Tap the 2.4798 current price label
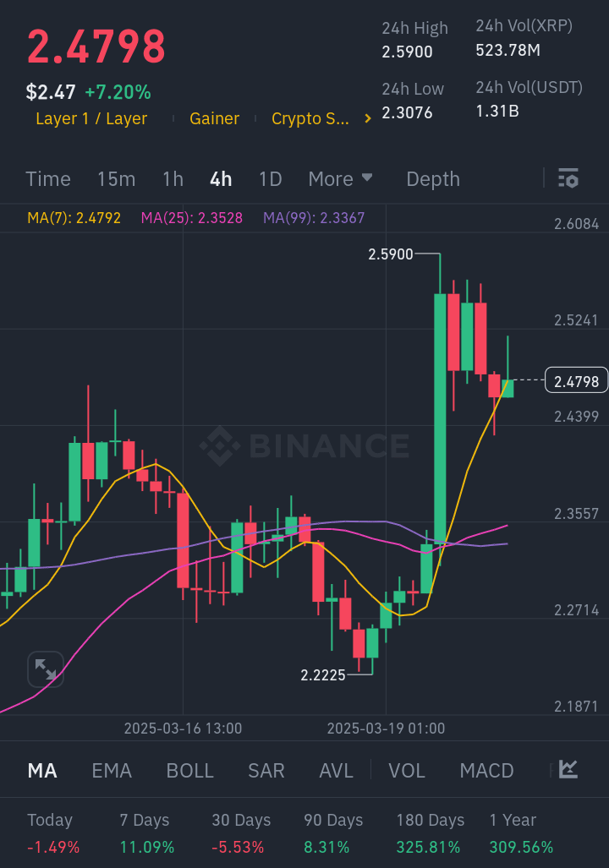This screenshot has height=868, width=609. click(x=577, y=382)
